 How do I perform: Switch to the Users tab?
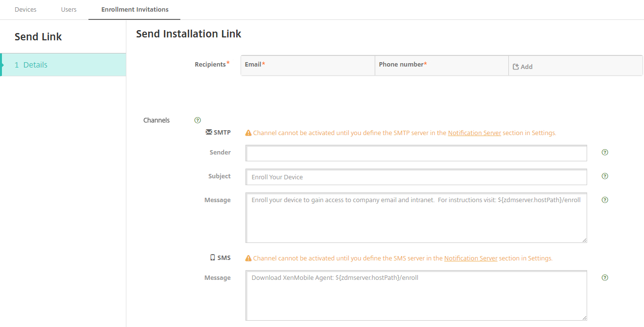69,10
